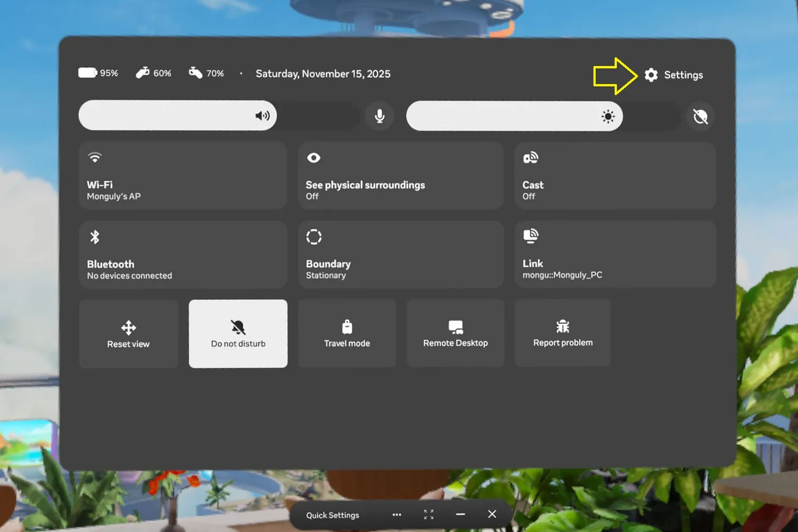The width and height of the screenshot is (798, 532).
Task: Open the Wi-Fi tile
Action: (183, 176)
